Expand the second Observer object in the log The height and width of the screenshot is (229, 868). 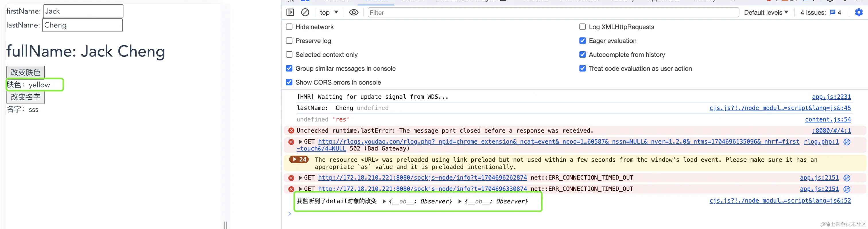[x=460, y=201]
